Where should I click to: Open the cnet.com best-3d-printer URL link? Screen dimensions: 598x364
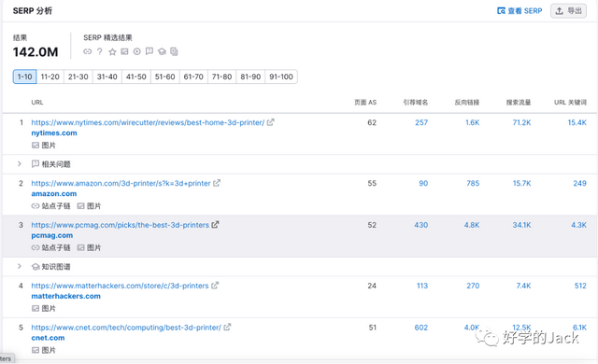126,328
